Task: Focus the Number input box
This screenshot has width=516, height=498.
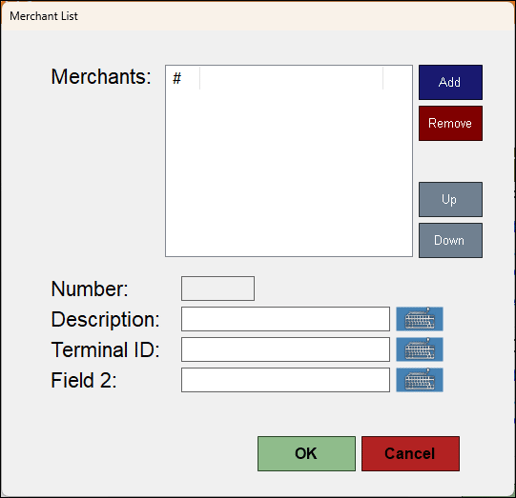Action: coord(218,288)
